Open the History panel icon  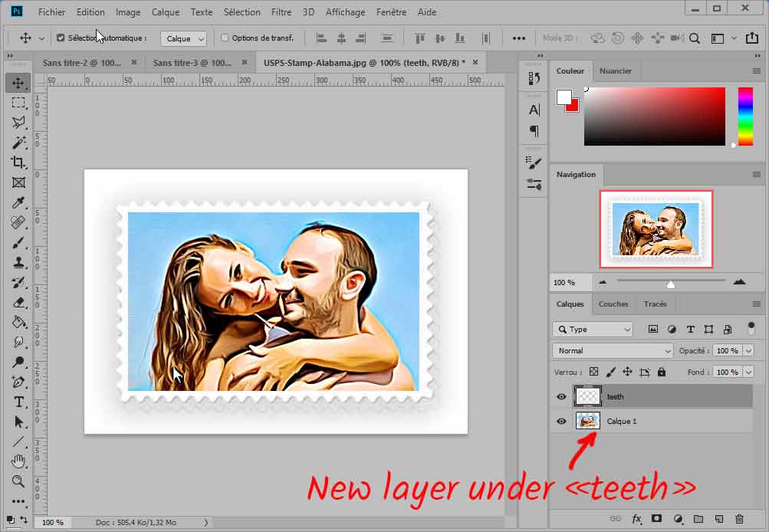(x=534, y=78)
